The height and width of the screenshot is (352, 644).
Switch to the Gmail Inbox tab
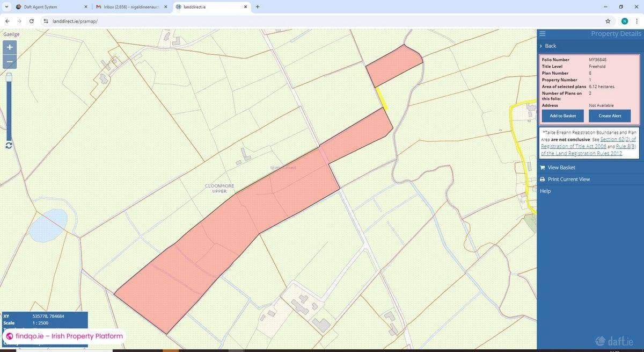click(x=129, y=7)
